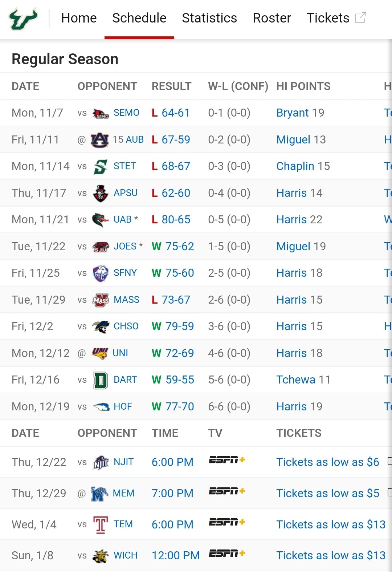Switch to the Statistics tab
392x572 pixels.
click(209, 18)
